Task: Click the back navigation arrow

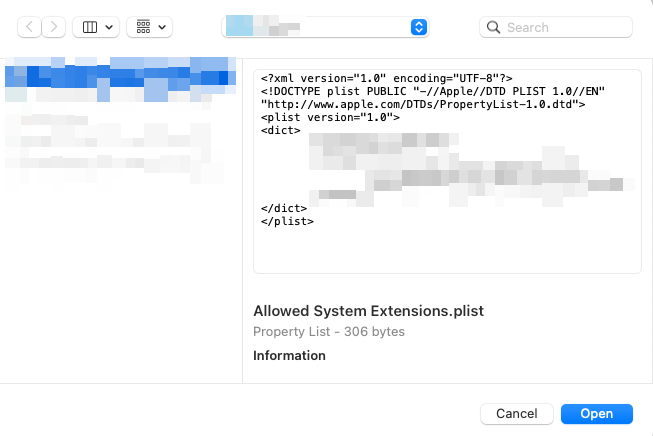Action: [30, 27]
